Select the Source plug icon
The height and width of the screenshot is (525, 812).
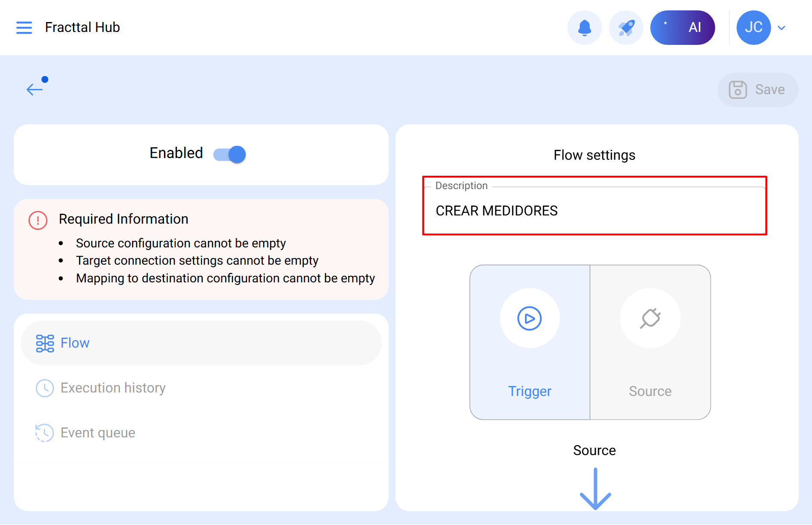650,318
